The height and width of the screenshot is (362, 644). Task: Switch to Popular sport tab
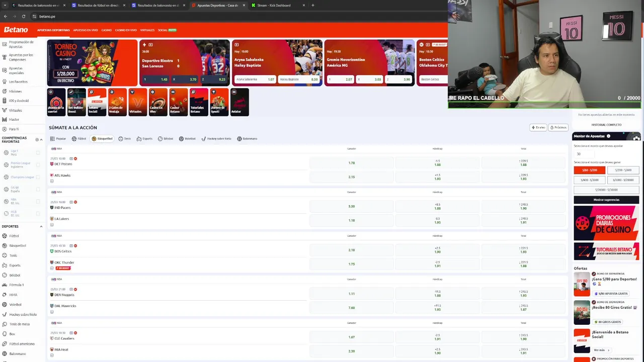58,139
